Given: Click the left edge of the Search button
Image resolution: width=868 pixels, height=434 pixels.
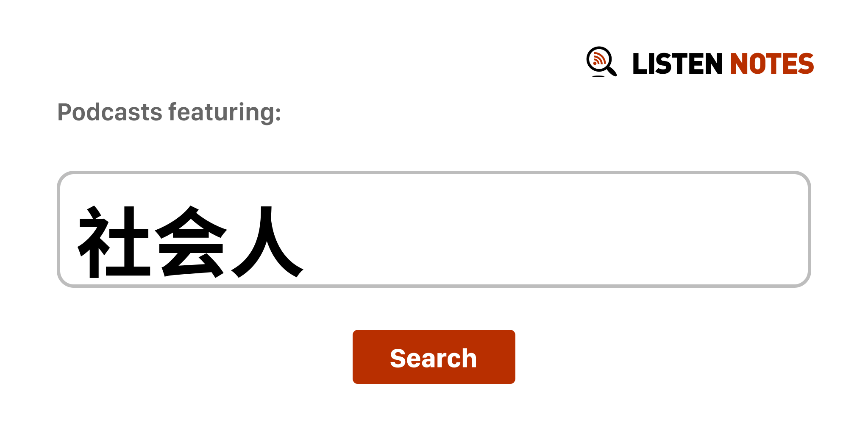Looking at the screenshot, I should click(x=355, y=357).
